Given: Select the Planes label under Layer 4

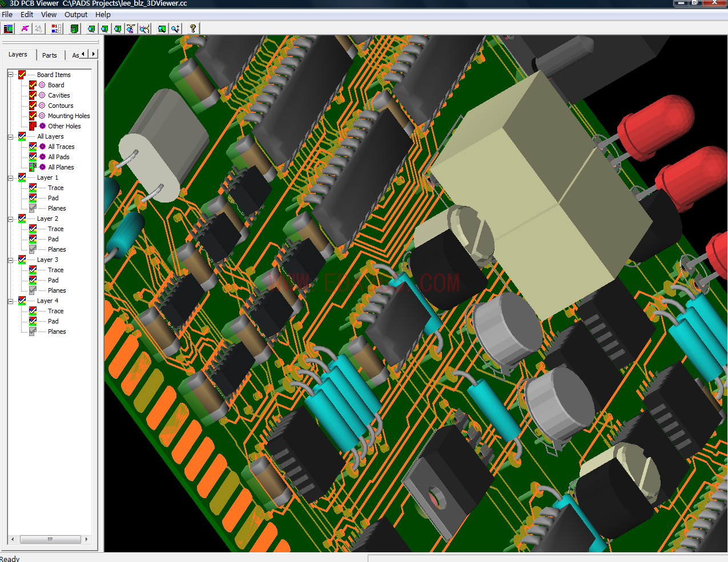Looking at the screenshot, I should point(57,331).
